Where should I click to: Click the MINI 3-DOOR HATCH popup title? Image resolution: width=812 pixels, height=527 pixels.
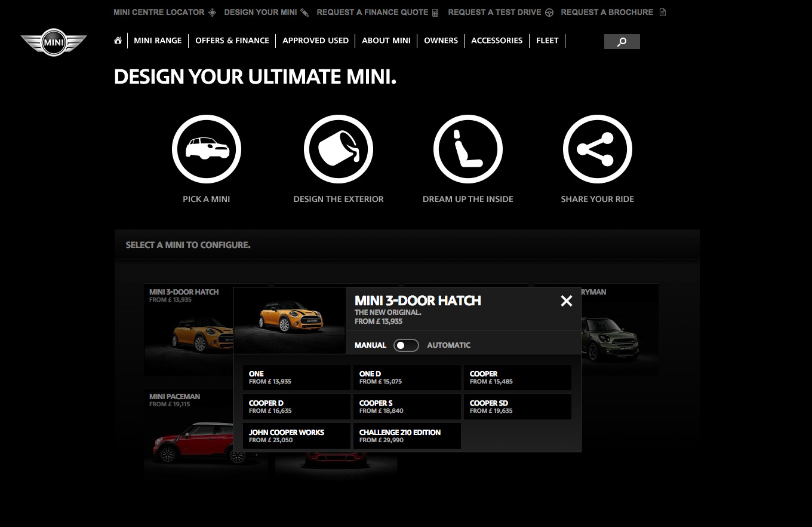coord(418,301)
